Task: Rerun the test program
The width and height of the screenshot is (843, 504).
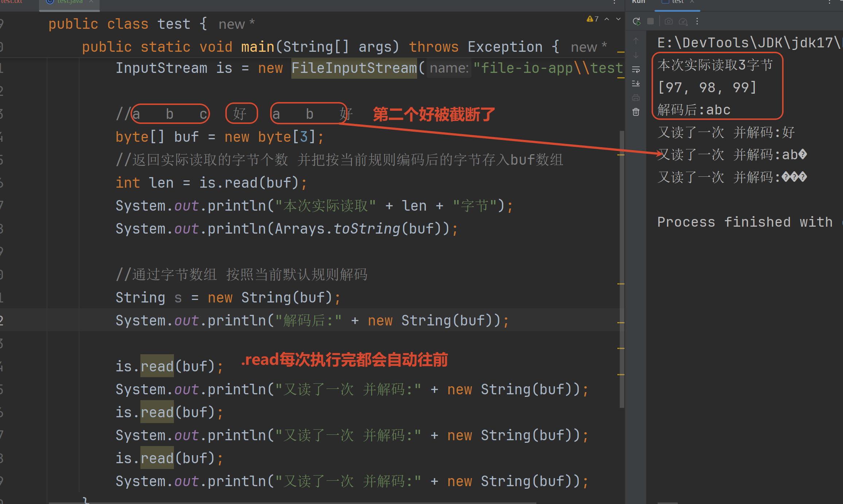Action: pos(637,22)
